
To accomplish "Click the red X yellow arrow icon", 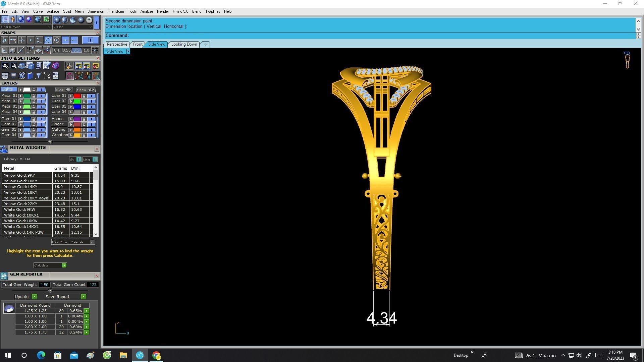I will 96,66.
